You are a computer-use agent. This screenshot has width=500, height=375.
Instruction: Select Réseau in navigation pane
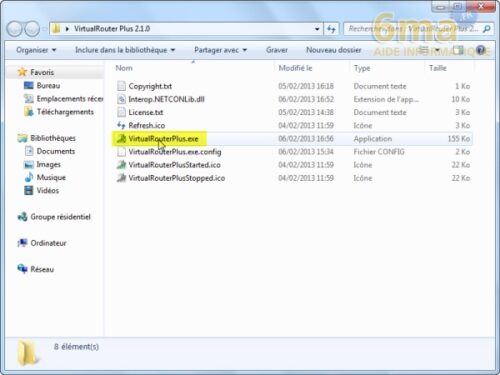point(42,269)
